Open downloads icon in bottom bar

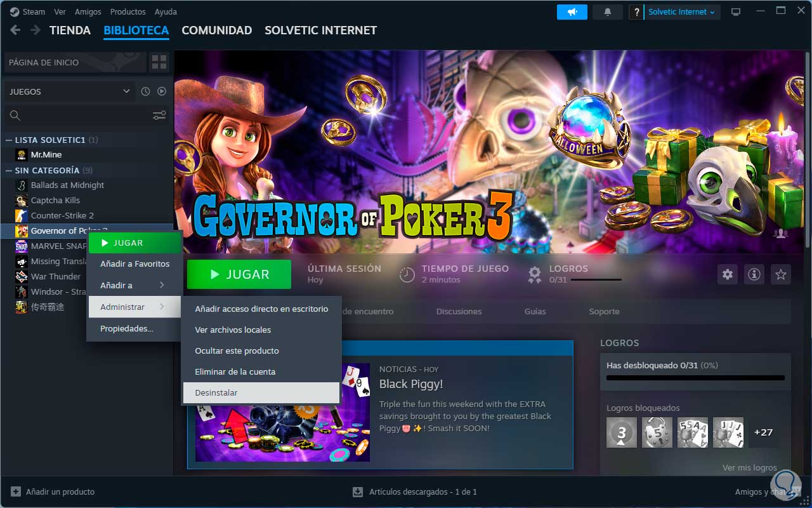[x=358, y=491]
